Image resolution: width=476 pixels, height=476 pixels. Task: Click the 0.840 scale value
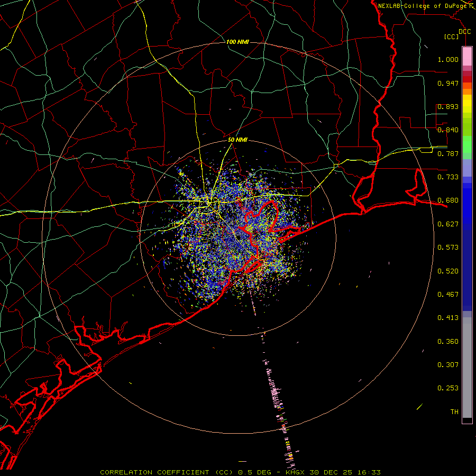[448, 130]
